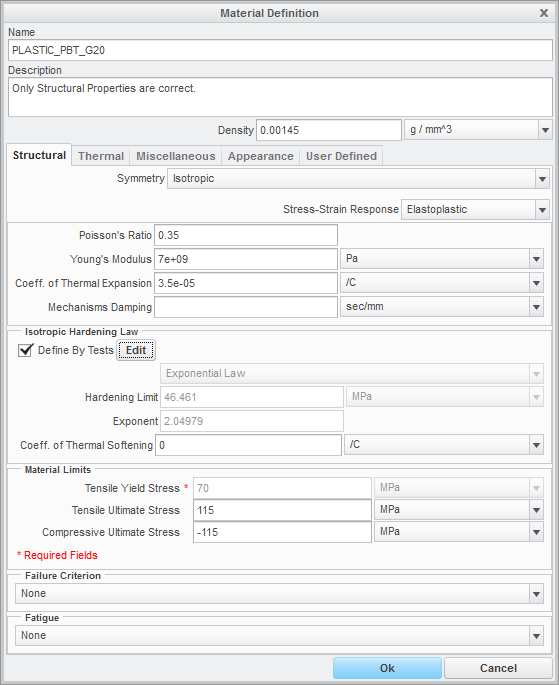Expand the Failure Criterion dropdown

280,594
